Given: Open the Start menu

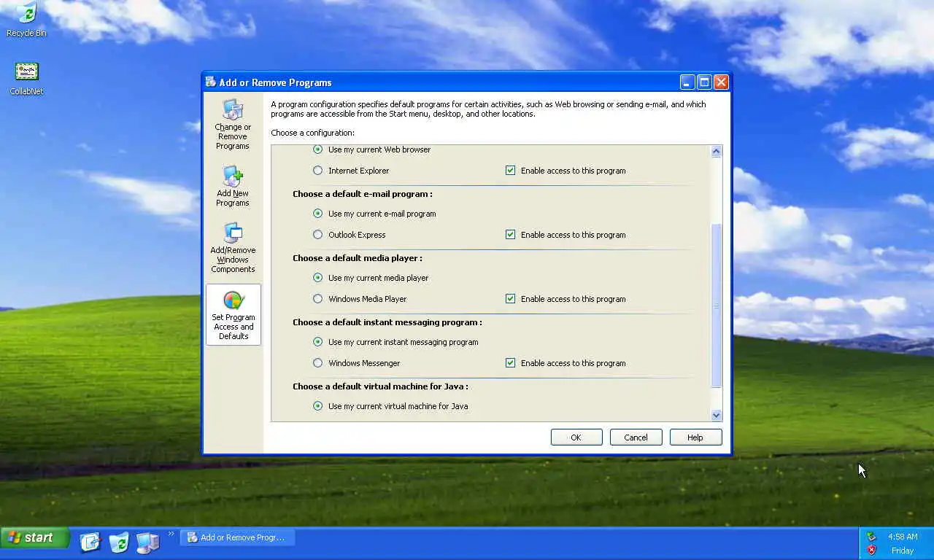Looking at the screenshot, I should [x=35, y=538].
